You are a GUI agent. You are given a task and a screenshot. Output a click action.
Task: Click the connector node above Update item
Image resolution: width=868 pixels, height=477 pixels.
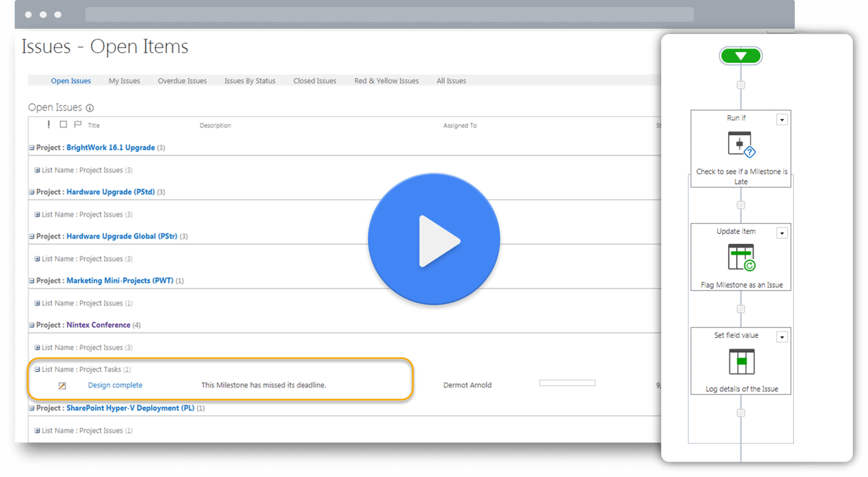coord(741,205)
